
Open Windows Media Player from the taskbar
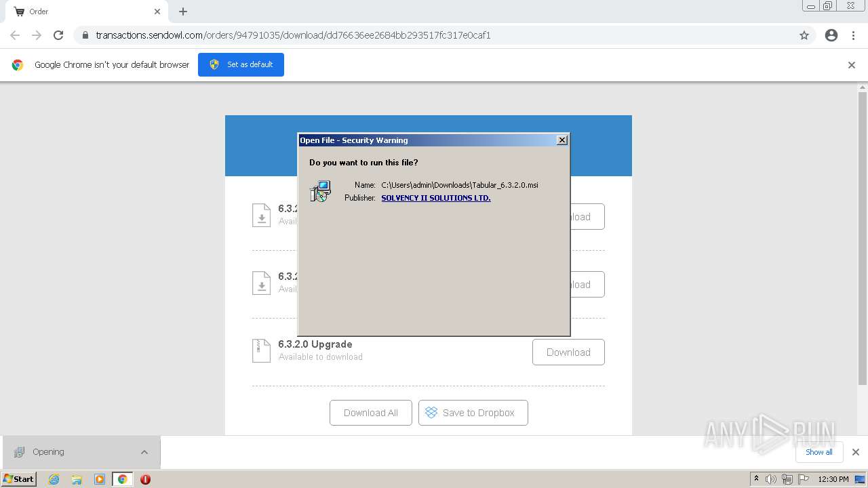click(x=100, y=479)
